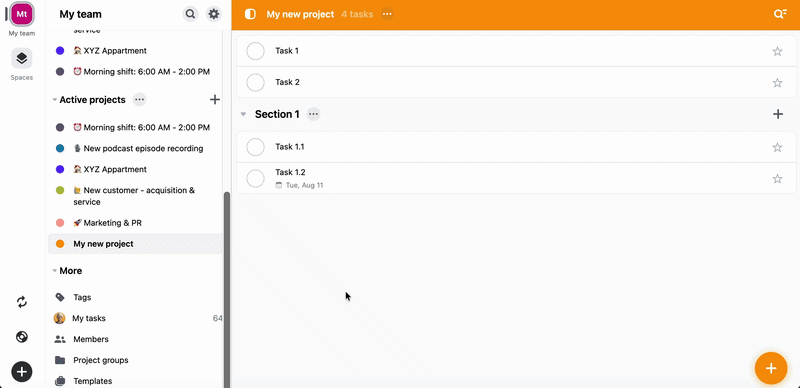Open the Active projects ellipsis options
This screenshot has width=800, height=388.
click(x=139, y=100)
